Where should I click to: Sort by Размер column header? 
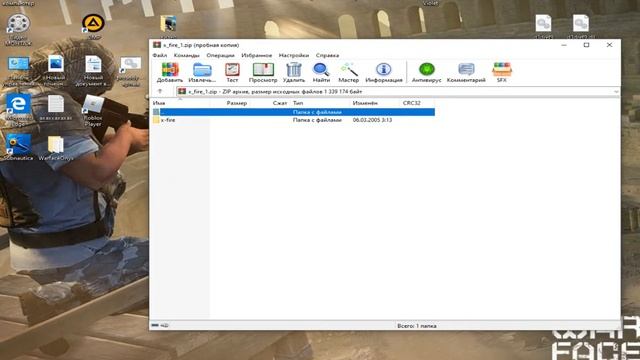(x=237, y=103)
